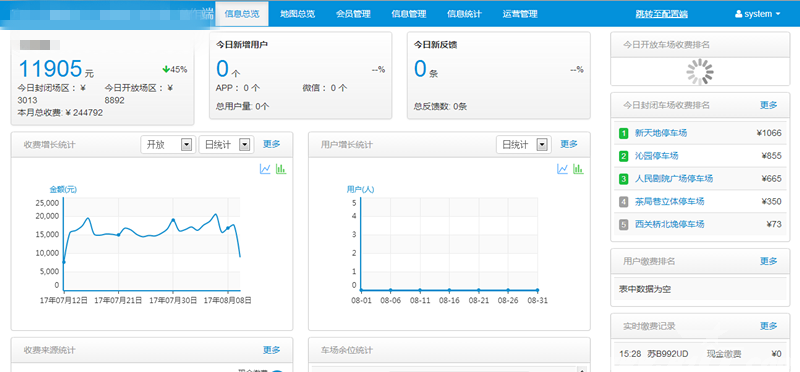Open the 信息总览 tab
This screenshot has height=372, width=800.
click(x=242, y=14)
